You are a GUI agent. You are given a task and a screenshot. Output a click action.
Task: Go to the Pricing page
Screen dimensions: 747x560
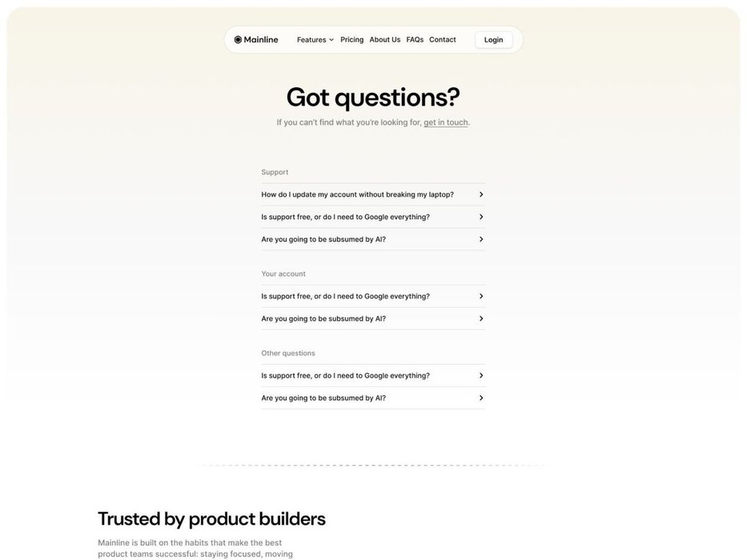point(351,40)
